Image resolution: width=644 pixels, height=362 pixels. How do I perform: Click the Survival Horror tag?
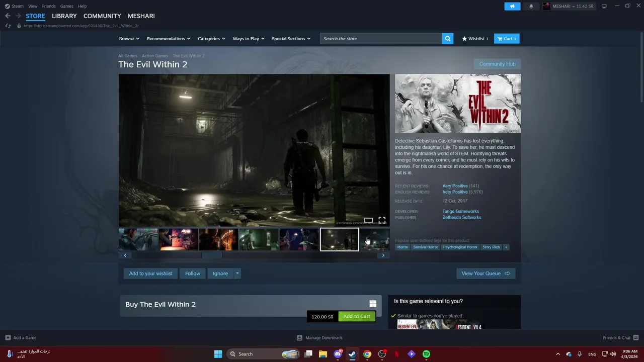pyautogui.click(x=426, y=247)
